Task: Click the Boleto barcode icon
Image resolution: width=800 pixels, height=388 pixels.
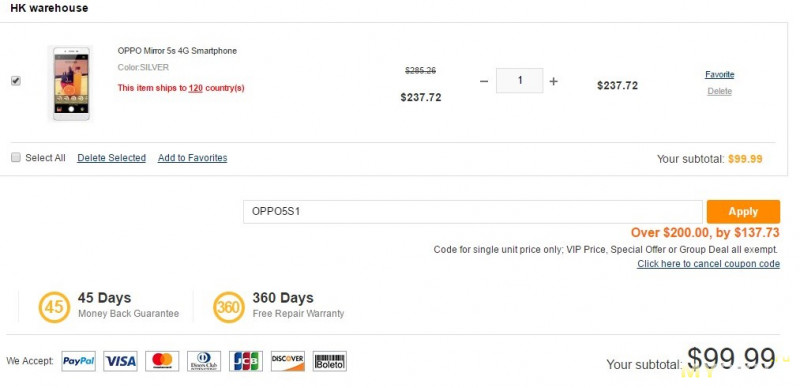Action: tap(330, 361)
